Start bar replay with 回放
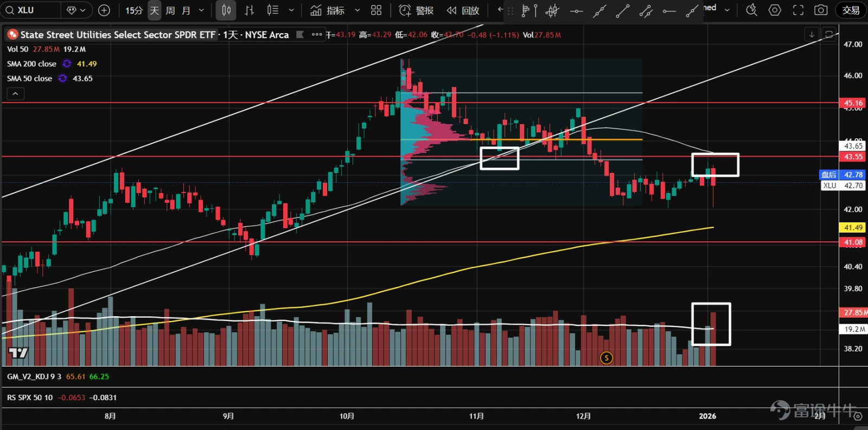The height and width of the screenshot is (430, 868). (463, 10)
